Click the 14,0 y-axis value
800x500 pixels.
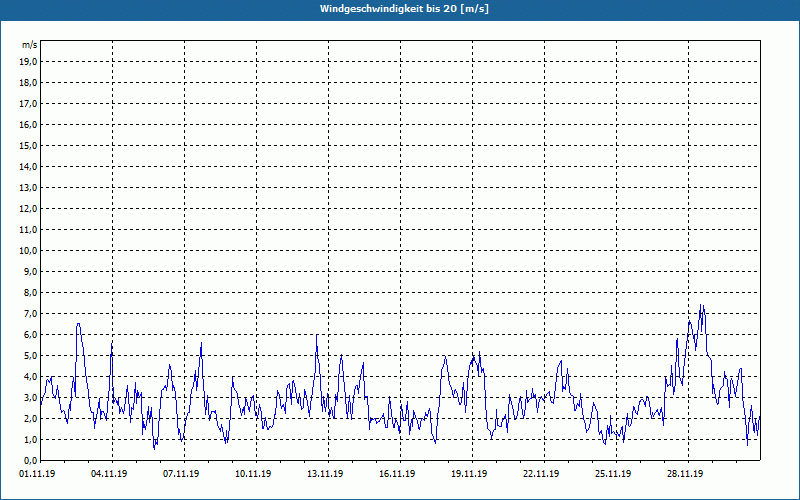(29, 166)
